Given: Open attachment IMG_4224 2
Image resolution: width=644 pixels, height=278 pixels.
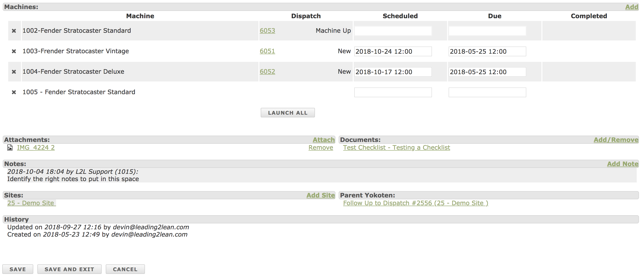Looking at the screenshot, I should tap(36, 147).
